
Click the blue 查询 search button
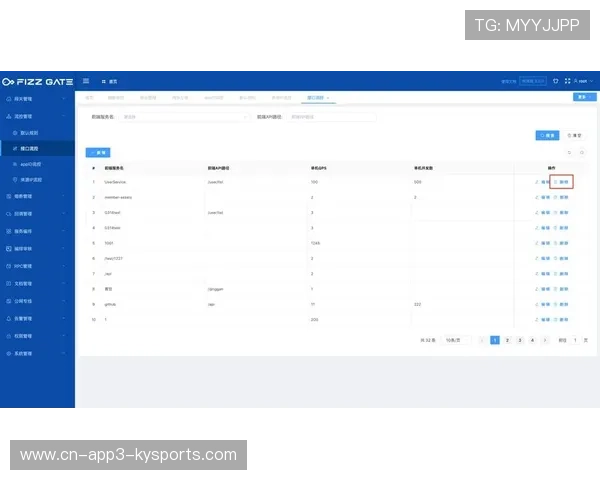tap(547, 134)
